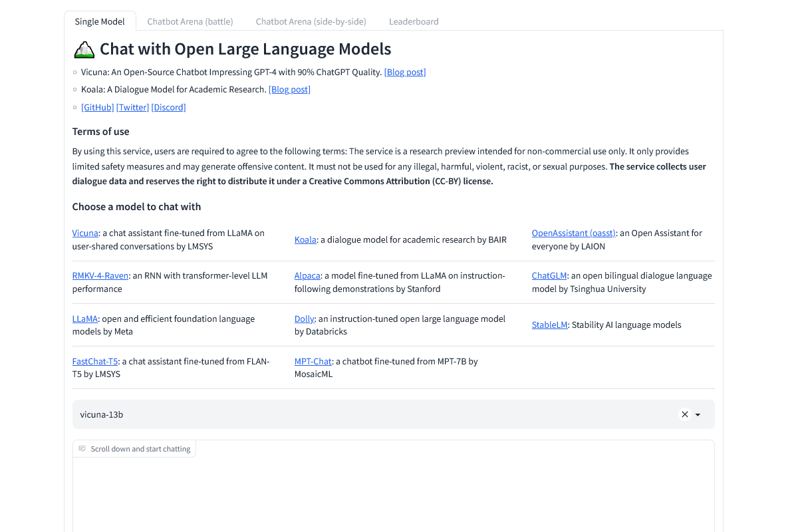Select the Single Model tab
Image resolution: width=798 pixels, height=532 pixels.
(100, 21)
